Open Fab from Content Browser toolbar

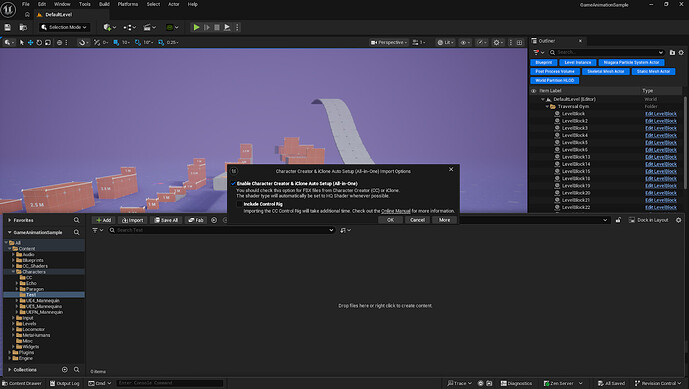click(x=196, y=220)
